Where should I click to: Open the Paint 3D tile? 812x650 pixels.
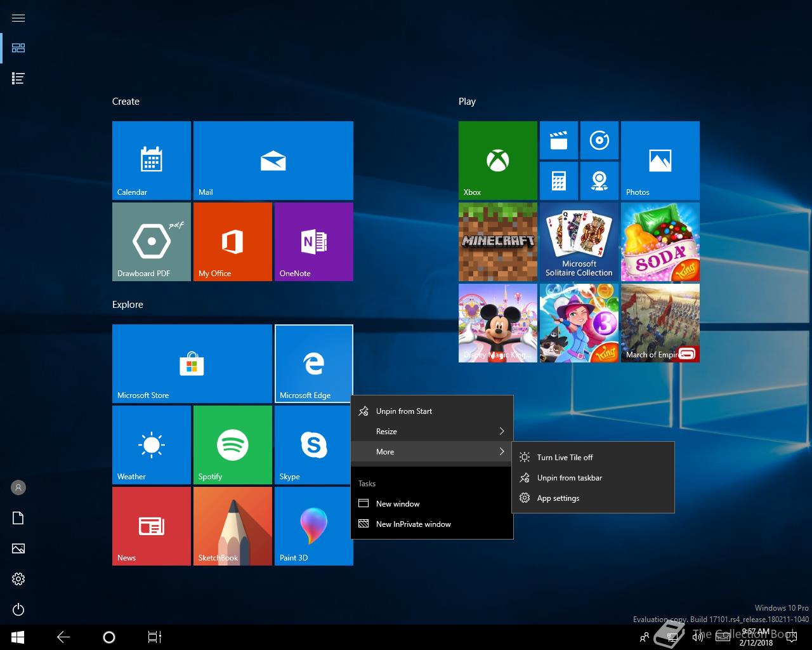(x=314, y=526)
